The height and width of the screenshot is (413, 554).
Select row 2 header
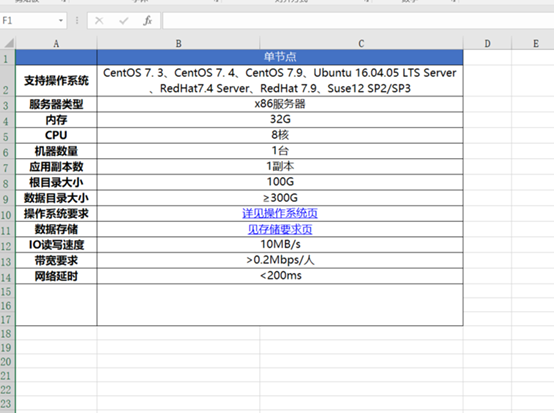point(7,81)
